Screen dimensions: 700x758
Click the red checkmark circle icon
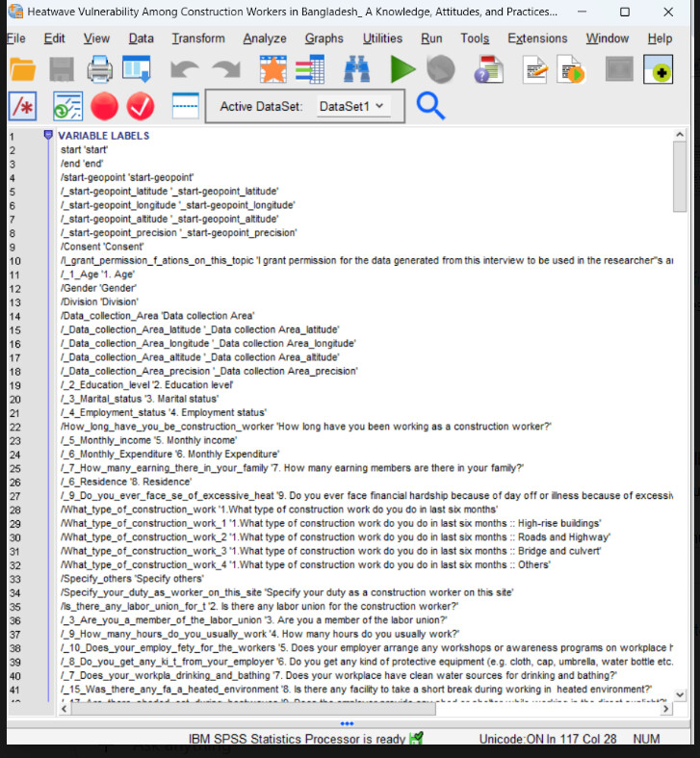141,105
